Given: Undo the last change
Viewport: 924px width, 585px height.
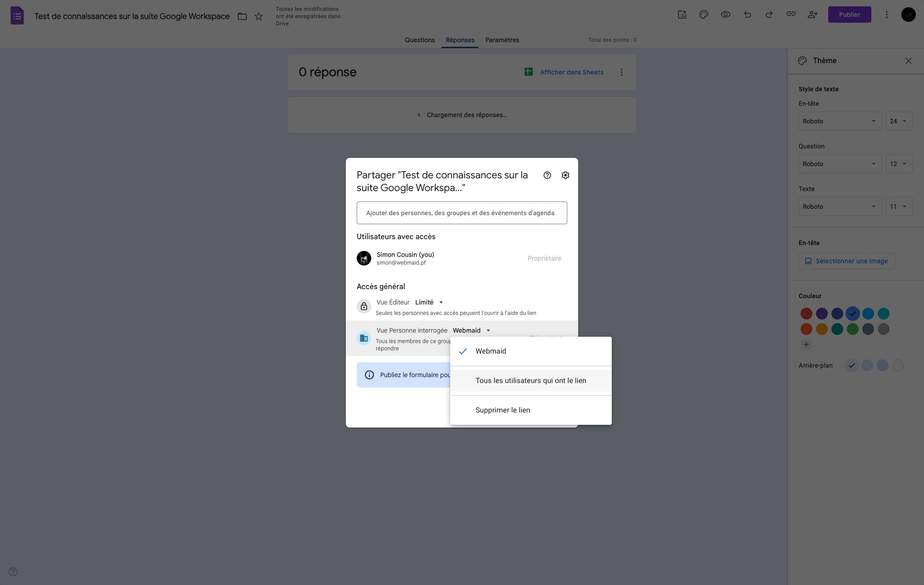Looking at the screenshot, I should tap(747, 15).
